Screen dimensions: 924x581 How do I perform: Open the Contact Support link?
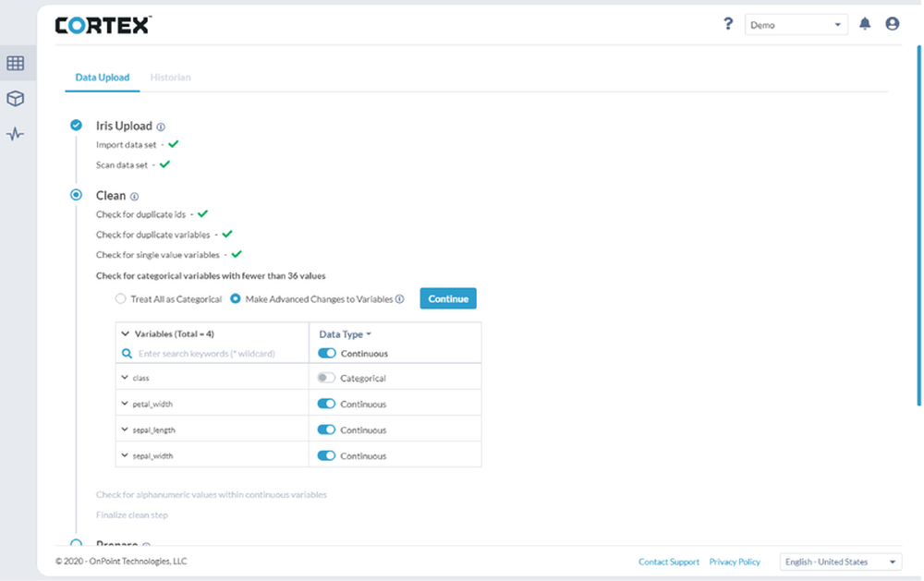tap(669, 562)
